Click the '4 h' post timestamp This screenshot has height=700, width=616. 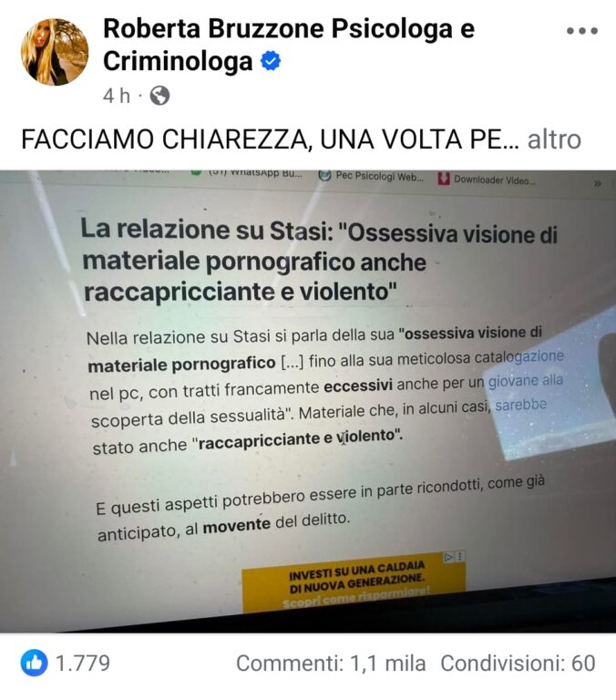[x=117, y=96]
